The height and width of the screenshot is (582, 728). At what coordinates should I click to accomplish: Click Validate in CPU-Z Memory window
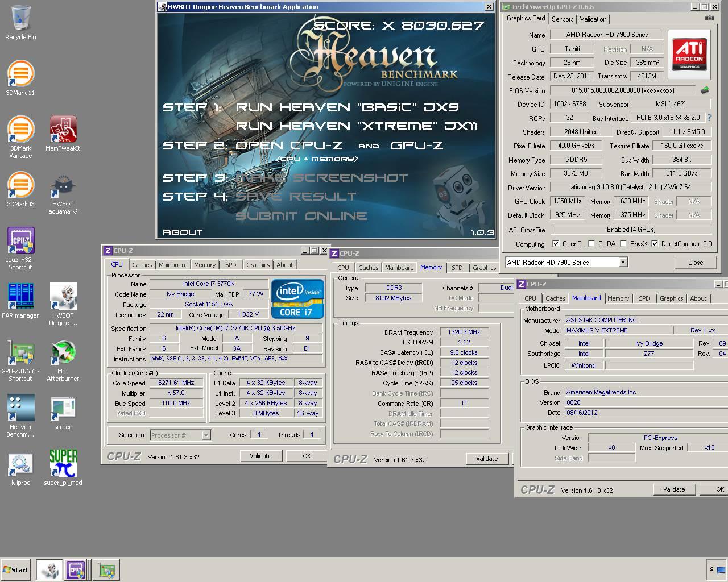pyautogui.click(x=487, y=459)
